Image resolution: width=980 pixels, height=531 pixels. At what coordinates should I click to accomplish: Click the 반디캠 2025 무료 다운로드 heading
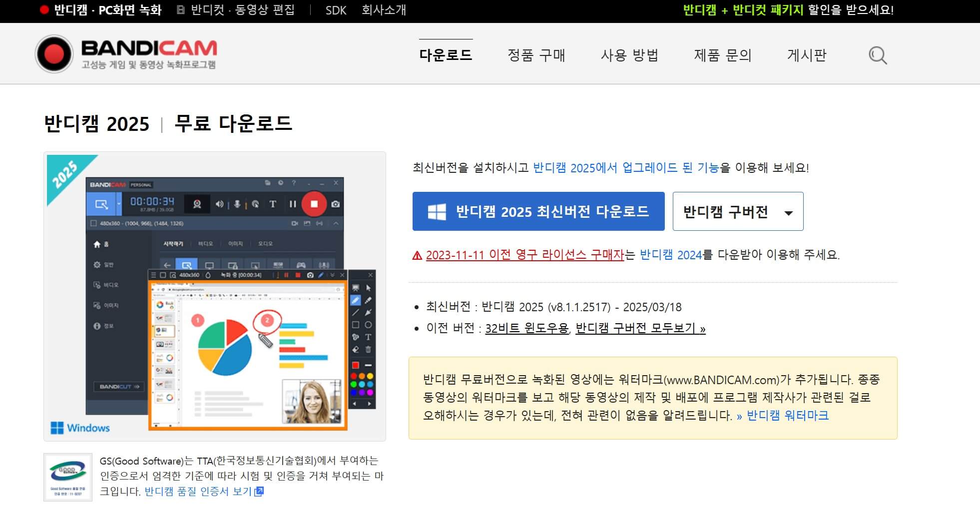click(x=168, y=123)
